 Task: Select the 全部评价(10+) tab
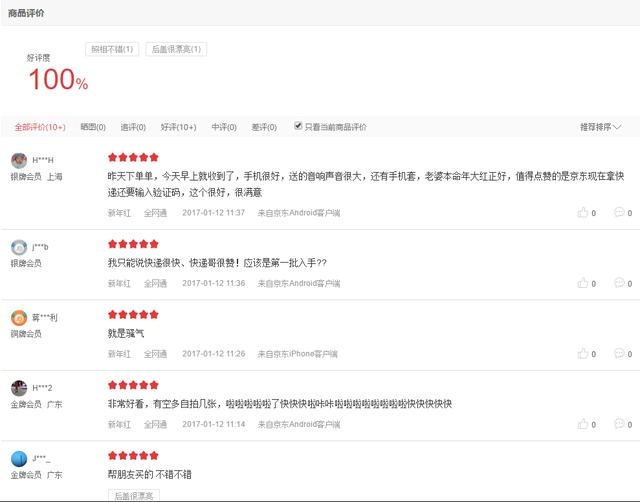coord(40,127)
